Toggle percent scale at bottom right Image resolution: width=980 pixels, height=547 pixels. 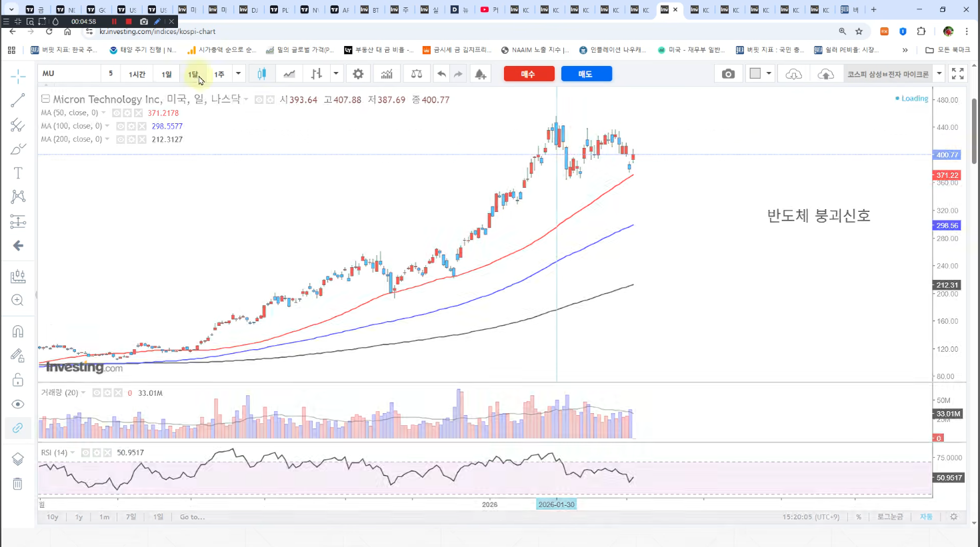(859, 517)
